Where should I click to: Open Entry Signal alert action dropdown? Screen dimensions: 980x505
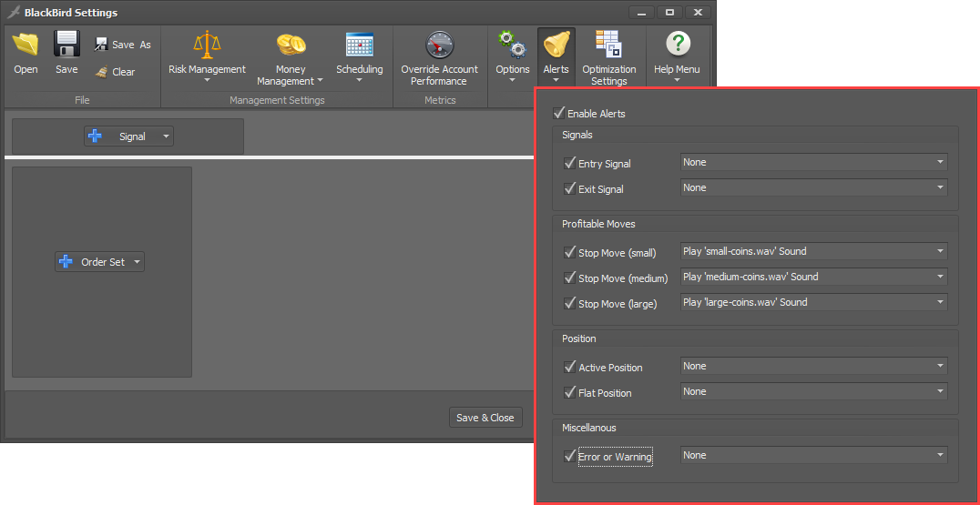tap(813, 162)
